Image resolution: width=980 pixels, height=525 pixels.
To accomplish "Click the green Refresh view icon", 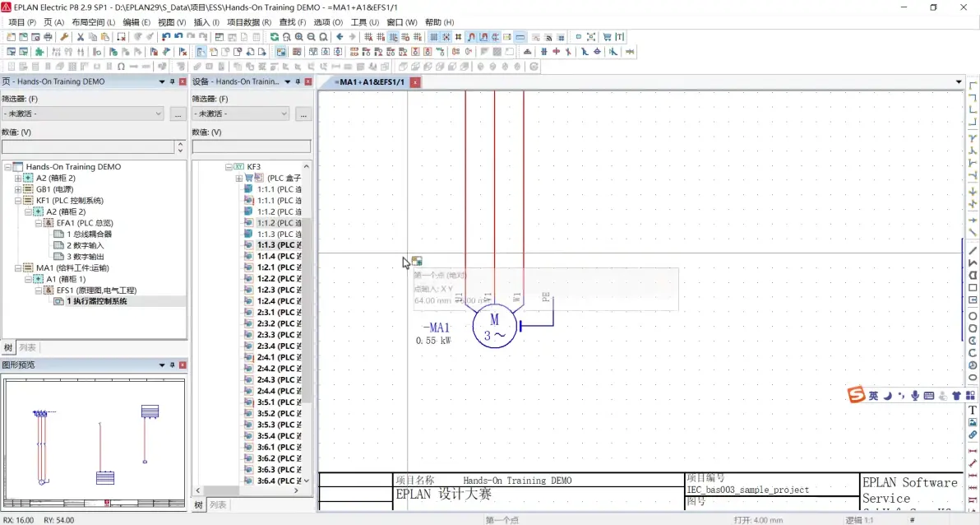I will point(275,37).
